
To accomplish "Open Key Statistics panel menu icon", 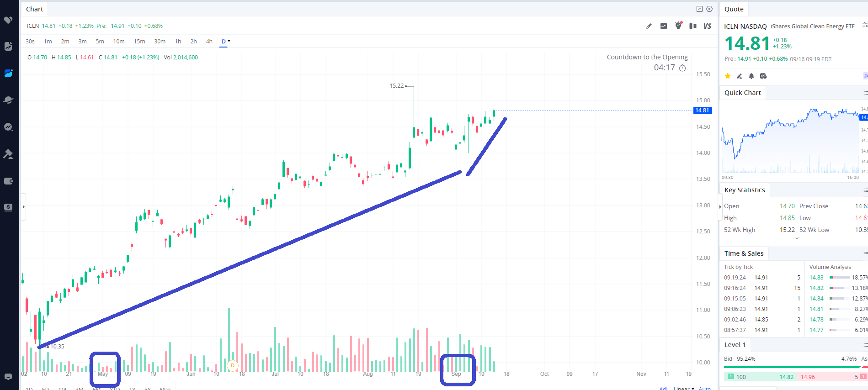I will tap(865, 190).
